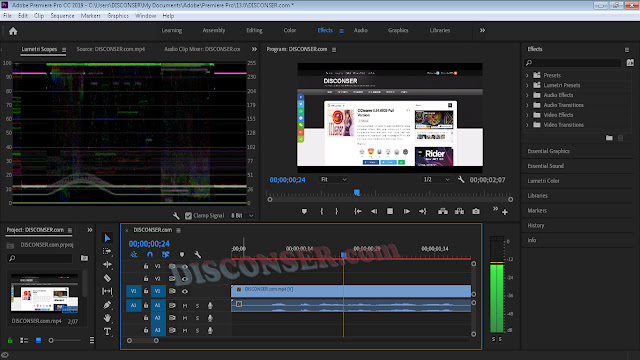The width and height of the screenshot is (640, 360).
Task: Select the Pen tool
Action: (x=107, y=304)
